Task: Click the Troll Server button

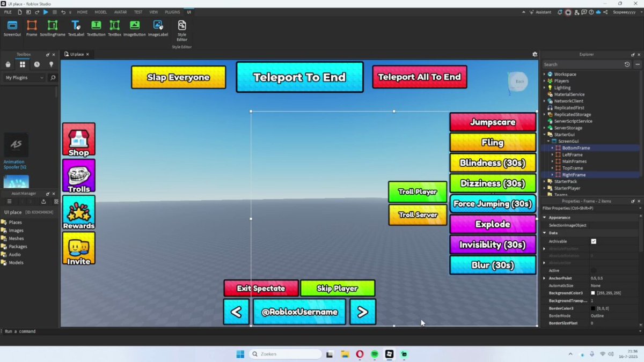Action: click(418, 215)
